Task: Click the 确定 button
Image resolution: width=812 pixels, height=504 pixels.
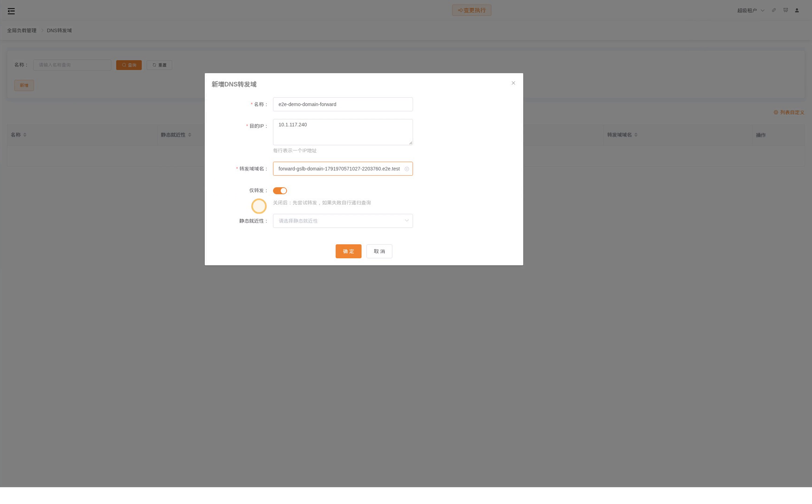Action: (348, 251)
